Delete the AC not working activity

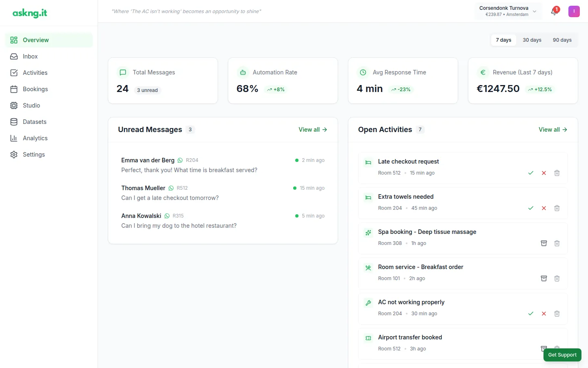tap(557, 314)
